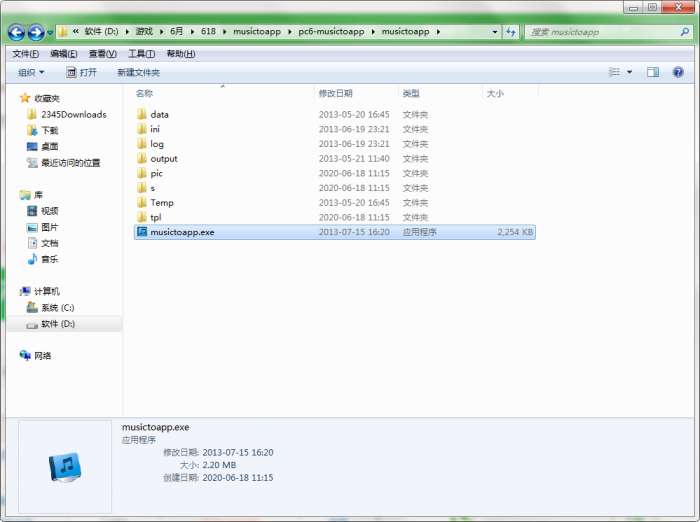Select the 文档 library
Image resolution: width=700 pixels, height=522 pixels.
pos(50,243)
